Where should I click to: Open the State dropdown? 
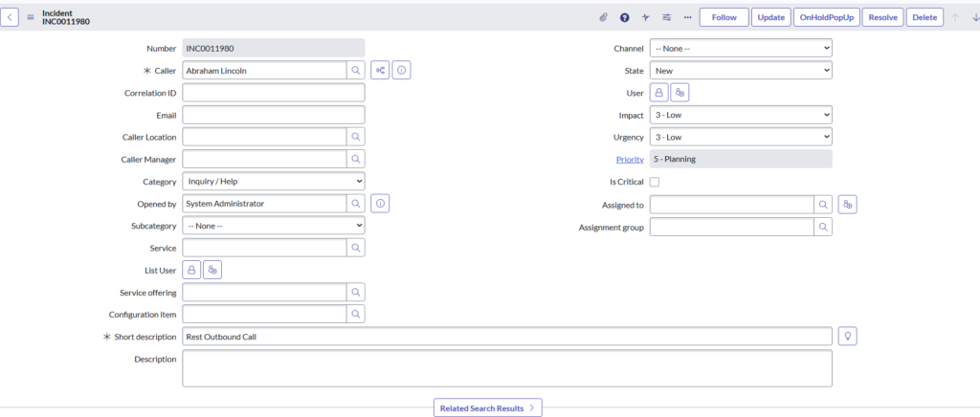741,70
